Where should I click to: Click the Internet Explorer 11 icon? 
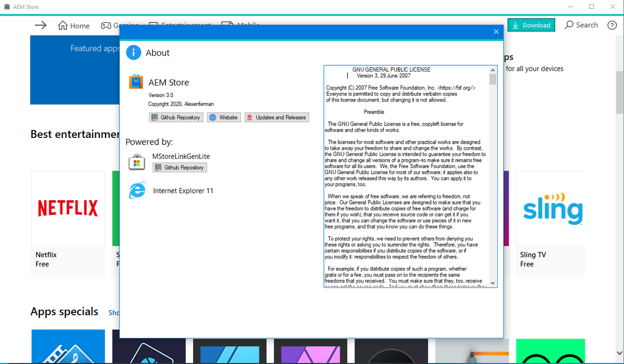[x=137, y=191]
